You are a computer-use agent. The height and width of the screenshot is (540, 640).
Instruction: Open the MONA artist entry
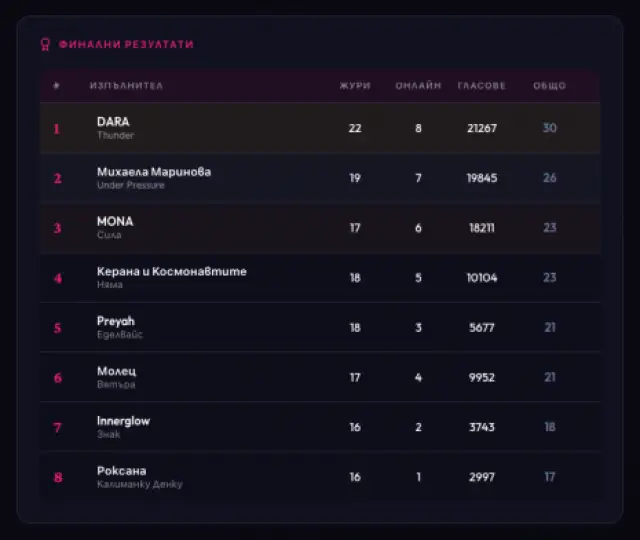pyautogui.click(x=115, y=221)
